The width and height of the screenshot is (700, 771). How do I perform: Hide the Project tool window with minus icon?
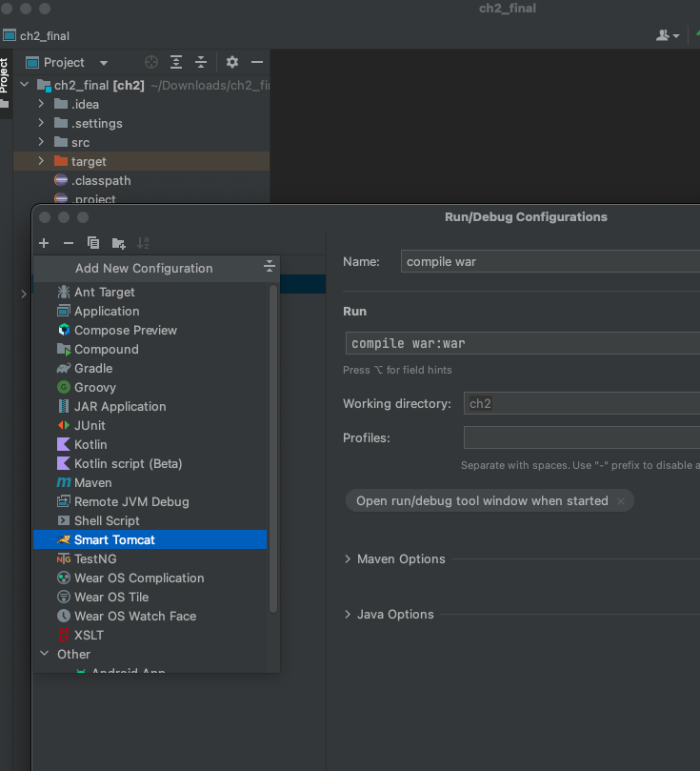[x=257, y=62]
